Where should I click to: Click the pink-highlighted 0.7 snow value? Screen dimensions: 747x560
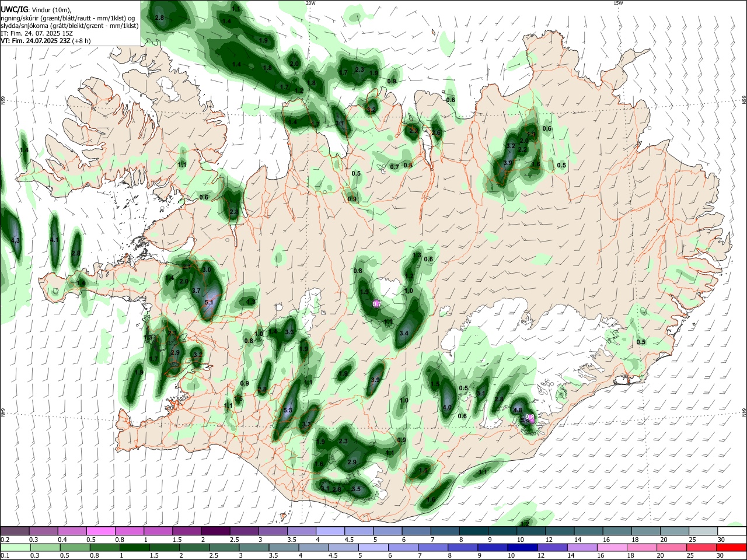pos(377,304)
